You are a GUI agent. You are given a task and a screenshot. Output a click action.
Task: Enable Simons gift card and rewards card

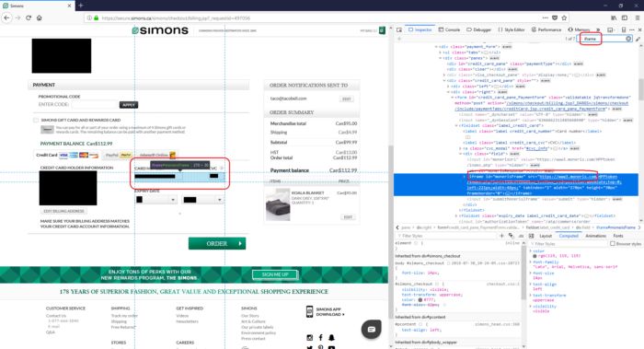(36, 120)
